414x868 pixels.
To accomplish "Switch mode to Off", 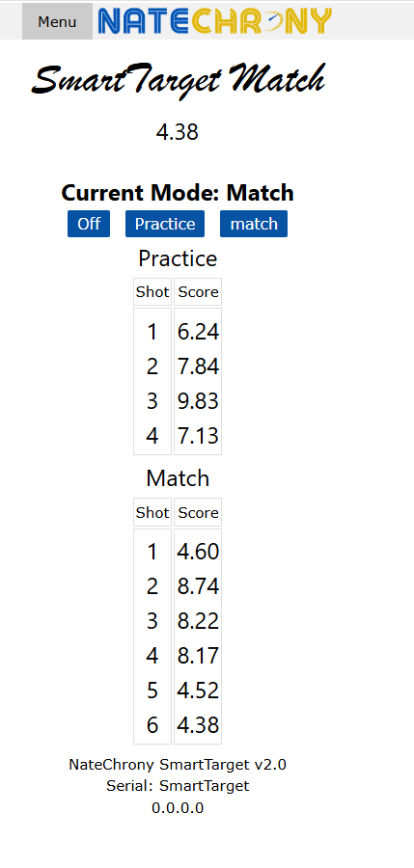I will (89, 224).
